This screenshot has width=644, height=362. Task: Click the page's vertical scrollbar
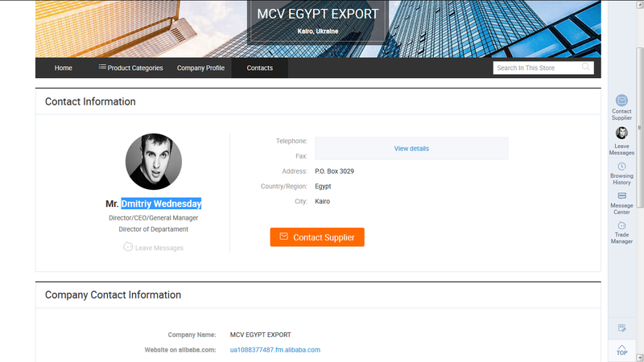coord(640,161)
